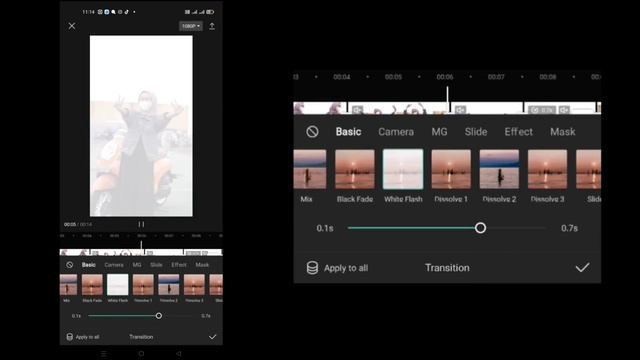Select the no-transition icon on the phone screen
This screenshot has height=360, width=640.
(69, 265)
